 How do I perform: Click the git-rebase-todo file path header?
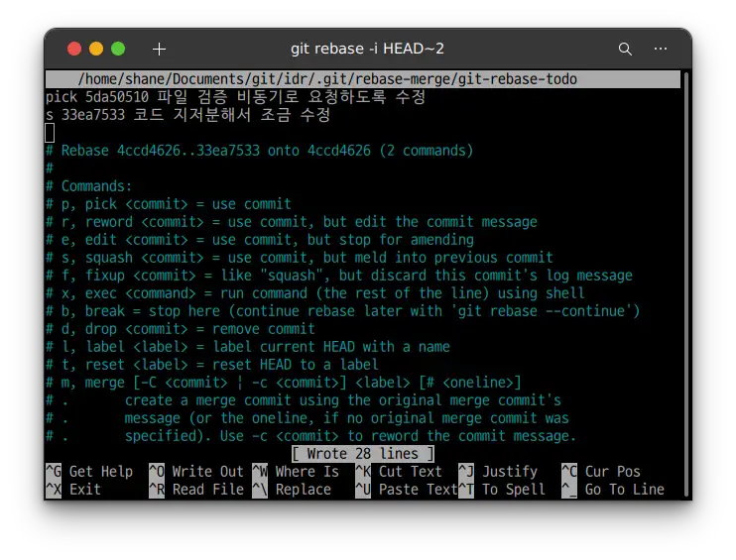coord(363,79)
